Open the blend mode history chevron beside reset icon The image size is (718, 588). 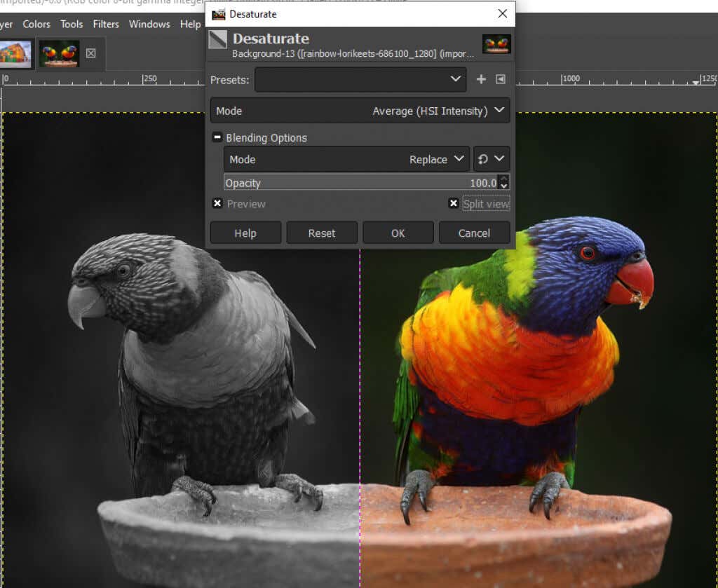[x=499, y=159]
